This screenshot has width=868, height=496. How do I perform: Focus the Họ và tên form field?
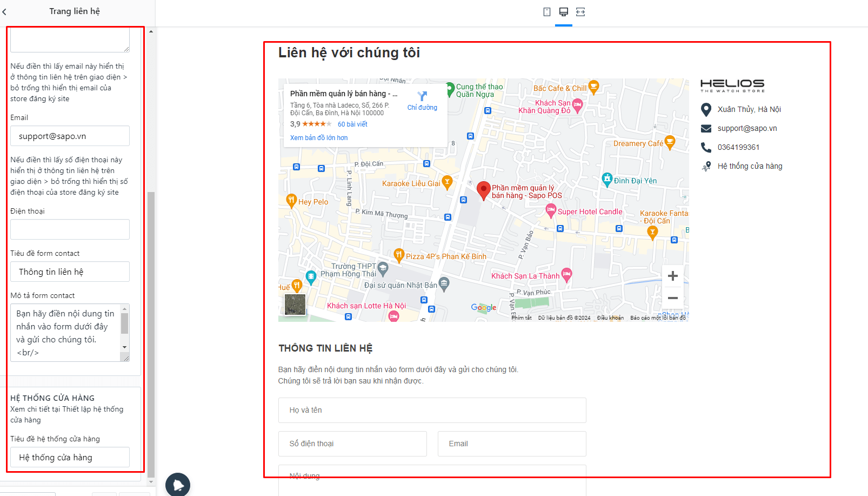tap(432, 410)
